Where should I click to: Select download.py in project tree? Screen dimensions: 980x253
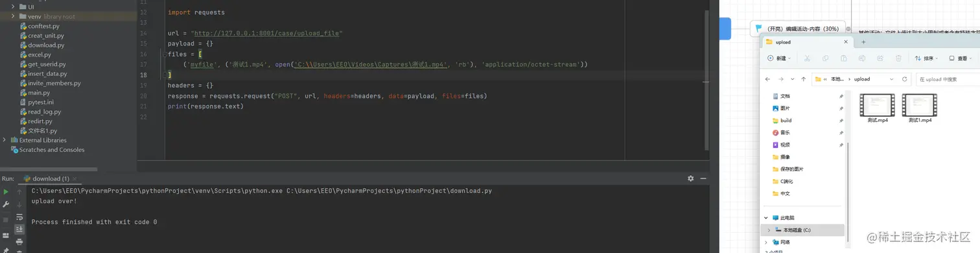click(x=41, y=45)
